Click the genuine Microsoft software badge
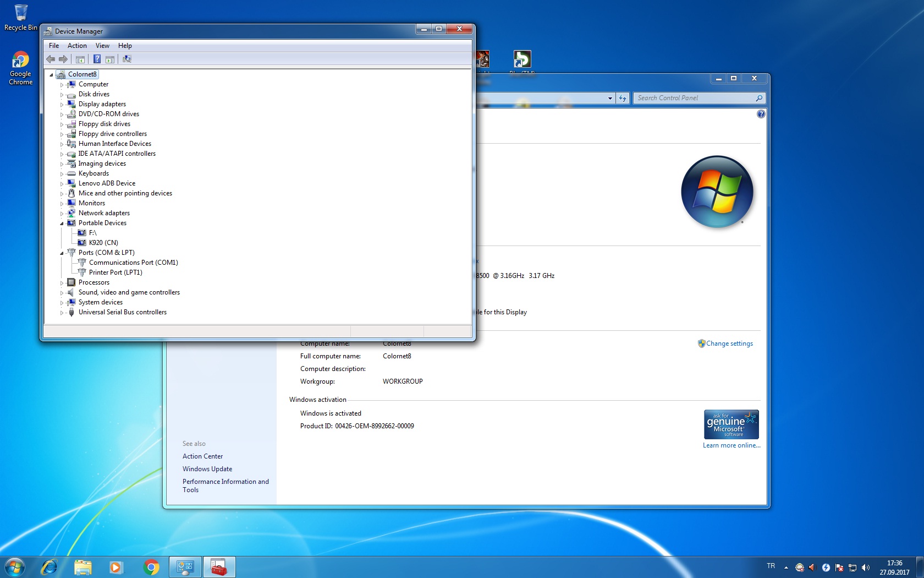 tap(732, 424)
